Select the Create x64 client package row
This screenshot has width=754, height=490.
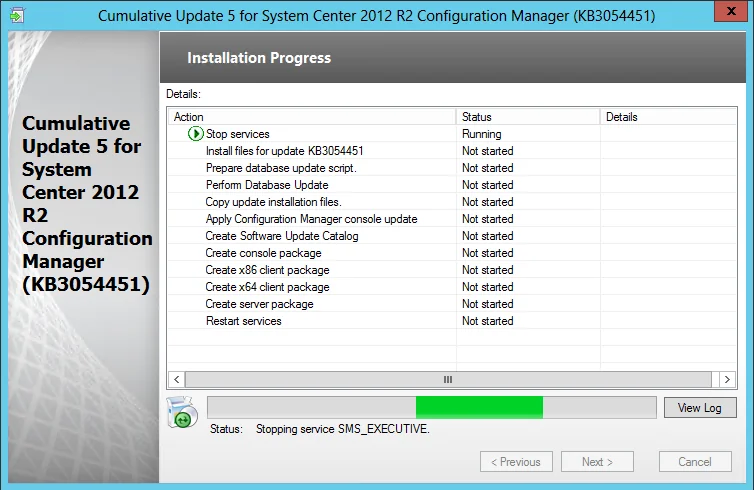click(x=452, y=287)
